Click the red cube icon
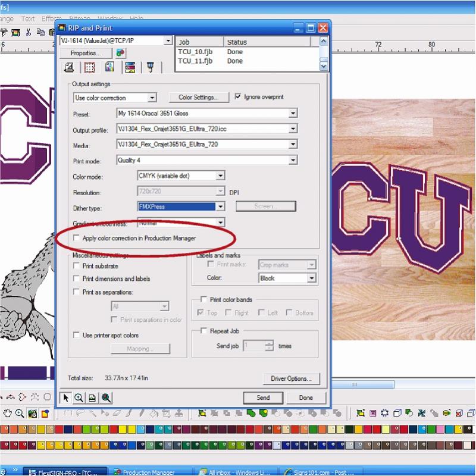The width and height of the screenshot is (476, 476). coord(459,413)
